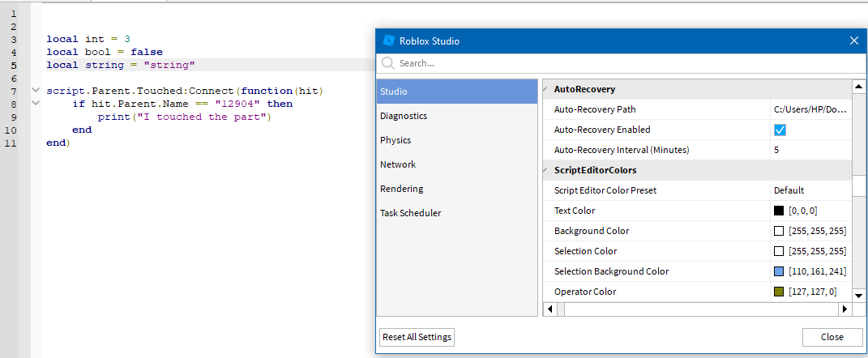Click the Text Color black swatch

(779, 211)
